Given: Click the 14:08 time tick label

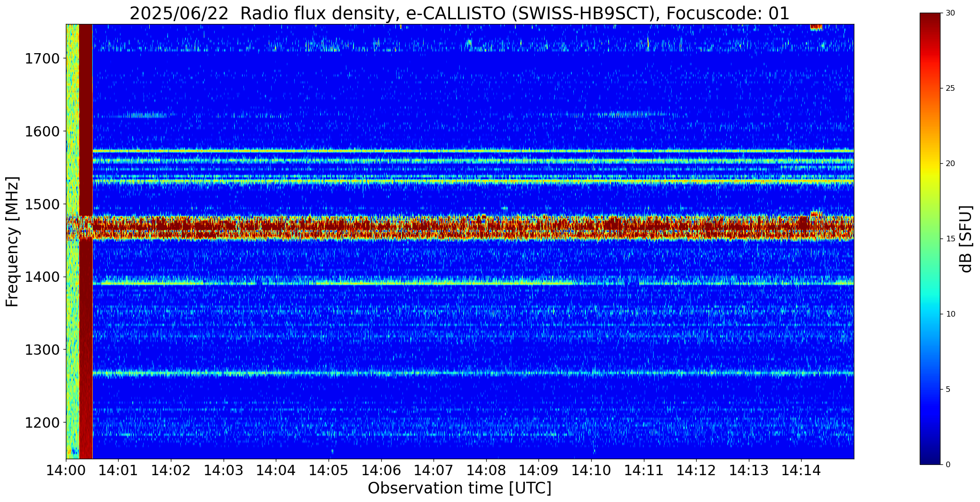Looking at the screenshot, I should 486,470.
